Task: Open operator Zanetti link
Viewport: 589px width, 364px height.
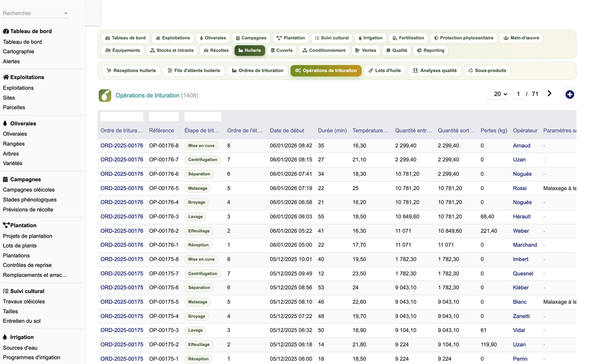Action: pyautogui.click(x=521, y=316)
